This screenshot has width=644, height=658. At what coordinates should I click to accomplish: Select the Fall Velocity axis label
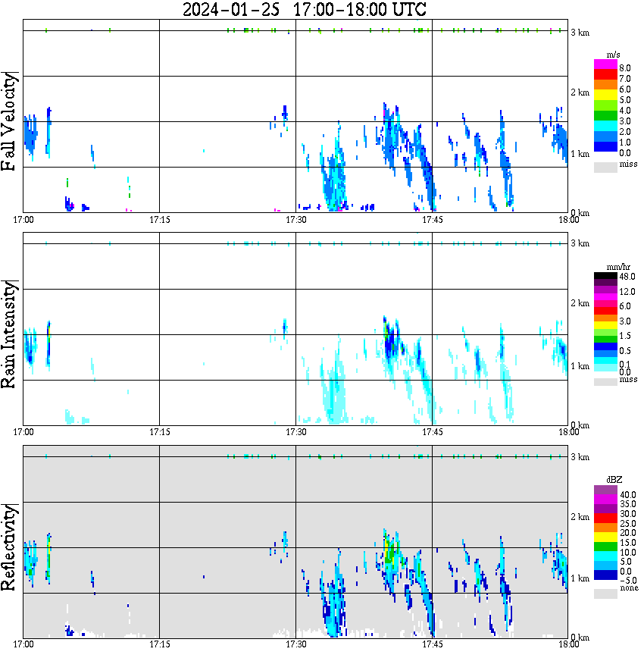pos(8,121)
